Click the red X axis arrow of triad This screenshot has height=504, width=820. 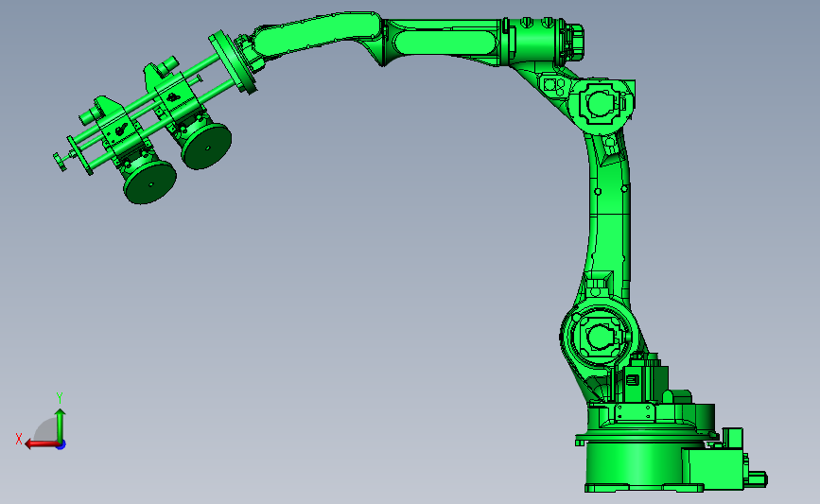(41, 444)
